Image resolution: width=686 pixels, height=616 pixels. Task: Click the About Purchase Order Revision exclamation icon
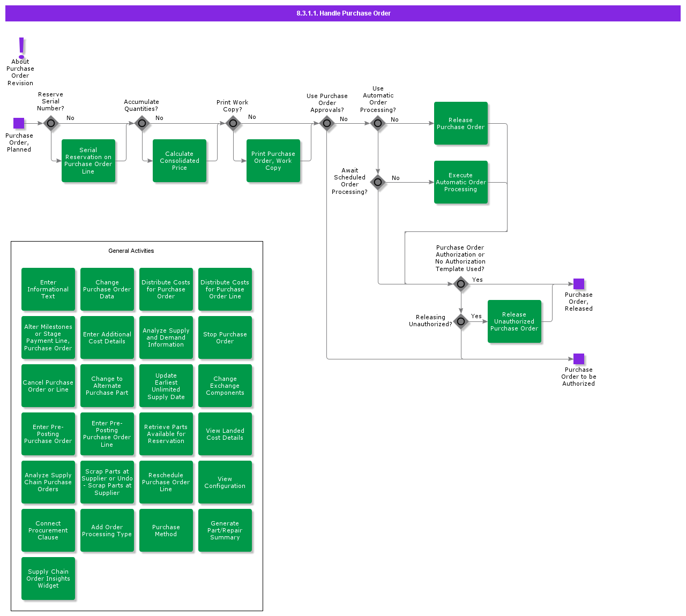tap(21, 47)
